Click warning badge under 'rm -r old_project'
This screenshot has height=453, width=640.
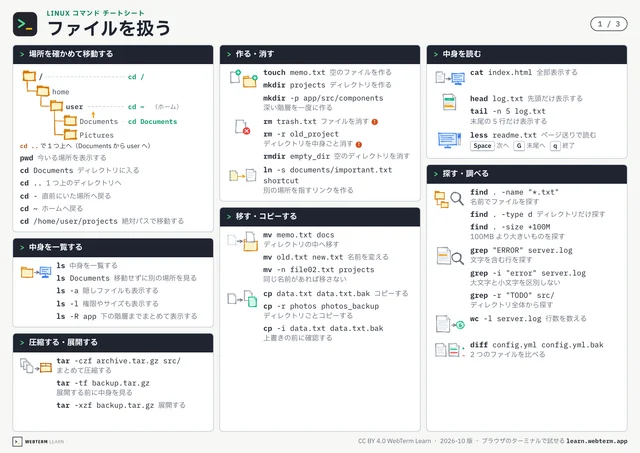pyautogui.click(x=359, y=144)
